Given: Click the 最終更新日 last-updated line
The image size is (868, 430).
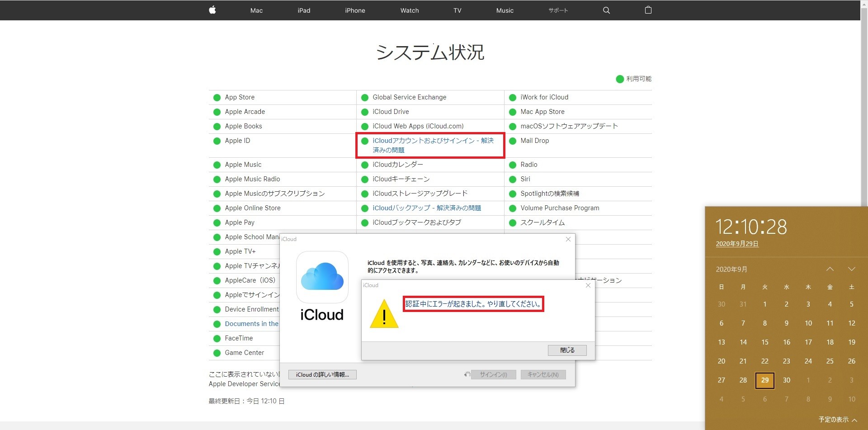Looking at the screenshot, I should (x=246, y=401).
